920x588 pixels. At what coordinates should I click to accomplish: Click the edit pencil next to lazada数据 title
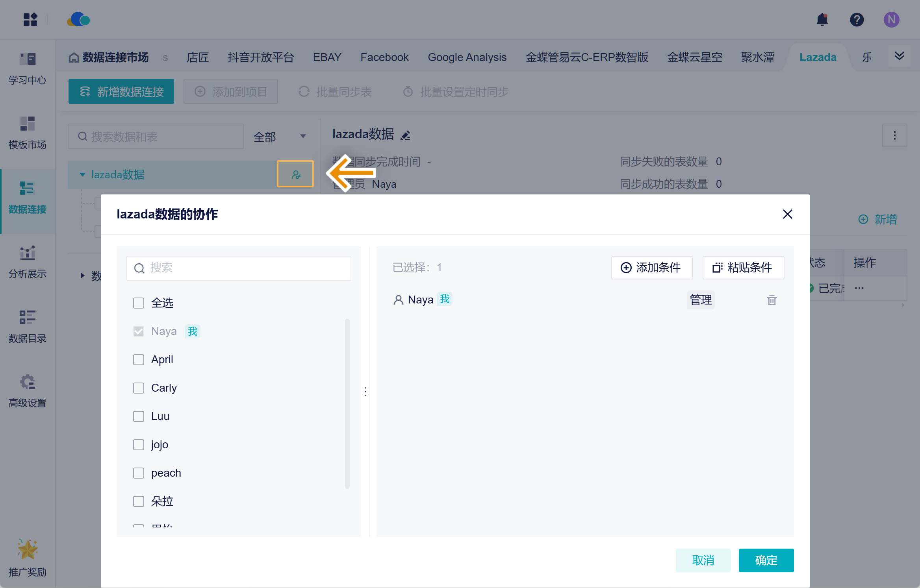pos(405,135)
